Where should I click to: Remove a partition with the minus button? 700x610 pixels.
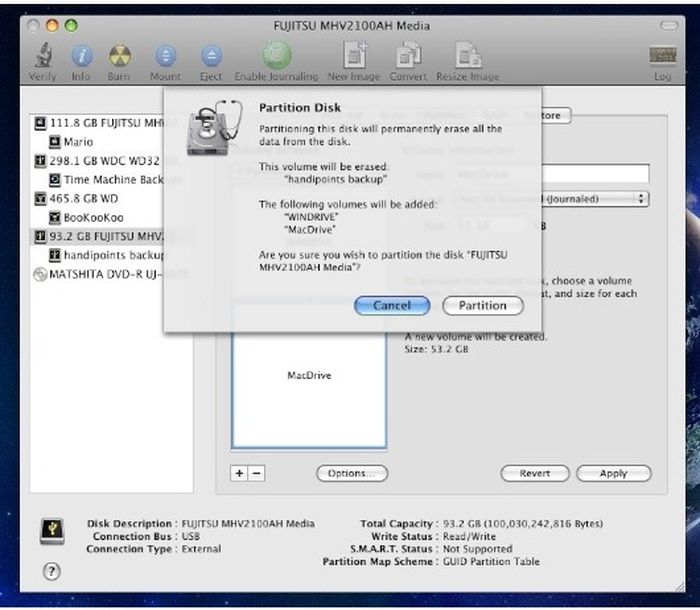(x=257, y=473)
